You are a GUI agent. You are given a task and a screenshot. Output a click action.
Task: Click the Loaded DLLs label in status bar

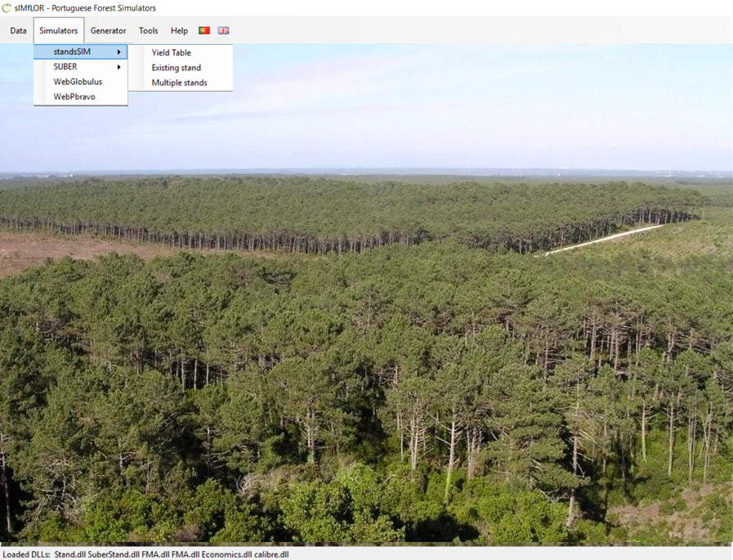(x=26, y=555)
